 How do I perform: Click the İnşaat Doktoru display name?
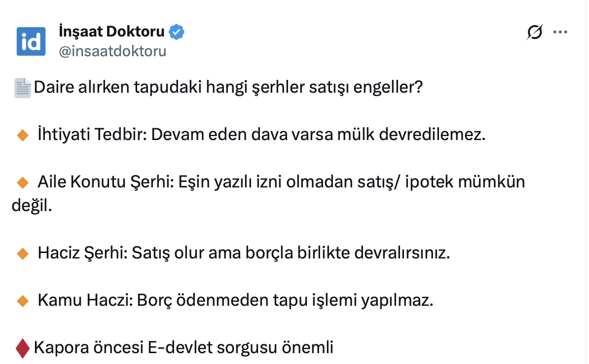[x=111, y=32]
